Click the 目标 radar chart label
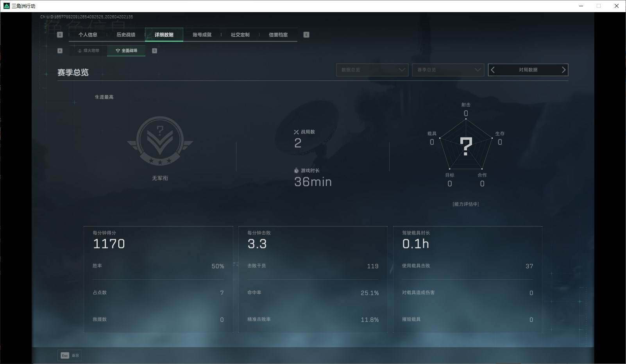 (x=450, y=175)
